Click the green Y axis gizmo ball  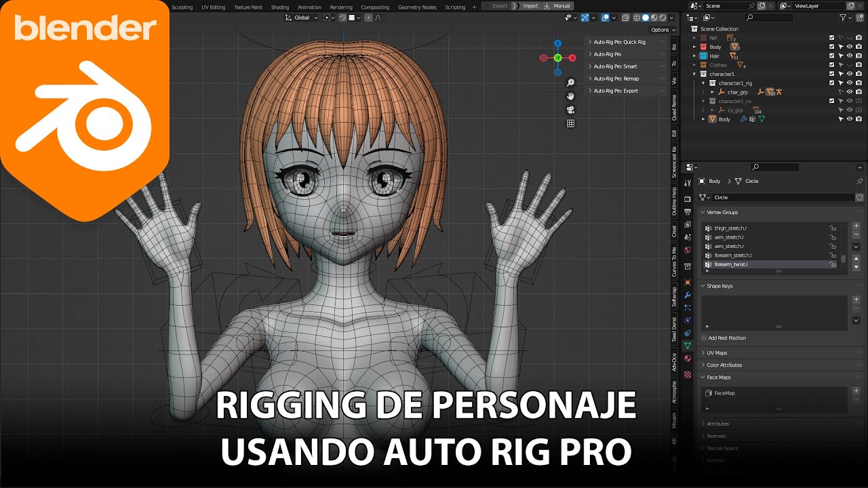(557, 58)
